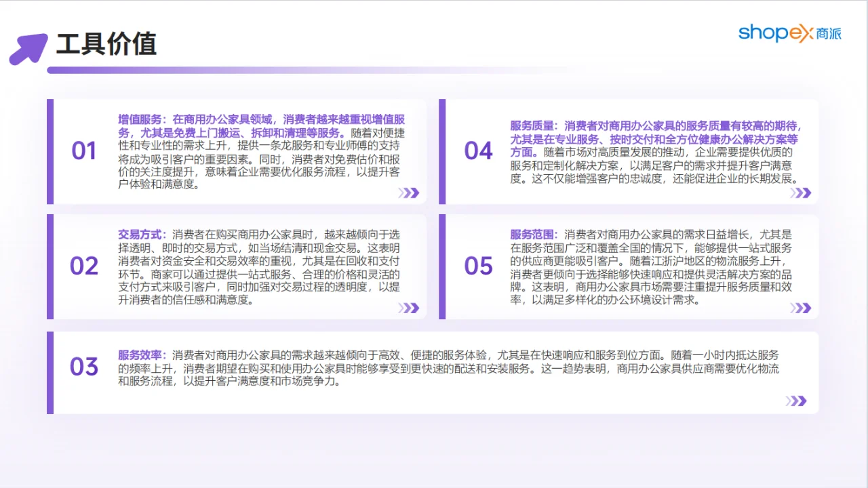
Task: Click the chevron arrows in the 服务范围 card
Action: click(800, 308)
